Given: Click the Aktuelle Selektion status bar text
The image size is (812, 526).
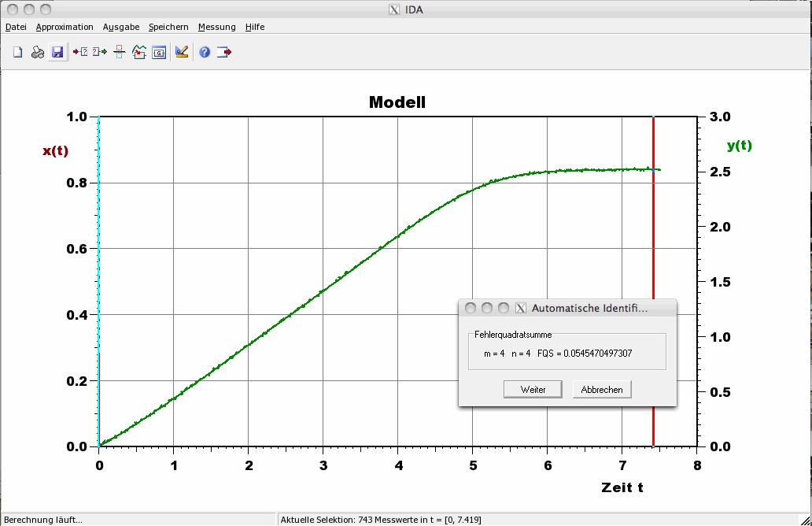Looking at the screenshot, I should pos(381,520).
